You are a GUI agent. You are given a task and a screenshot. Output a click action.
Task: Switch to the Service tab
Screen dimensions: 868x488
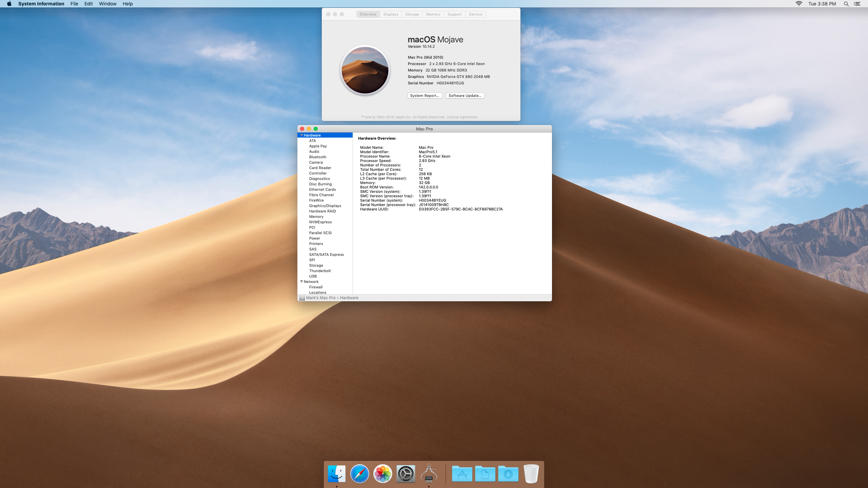coord(475,14)
